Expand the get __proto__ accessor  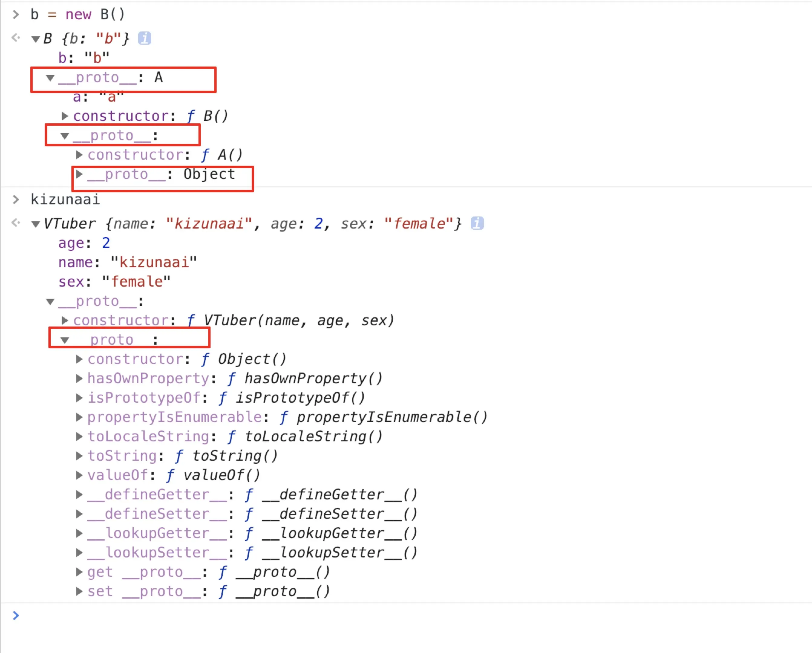(79, 572)
